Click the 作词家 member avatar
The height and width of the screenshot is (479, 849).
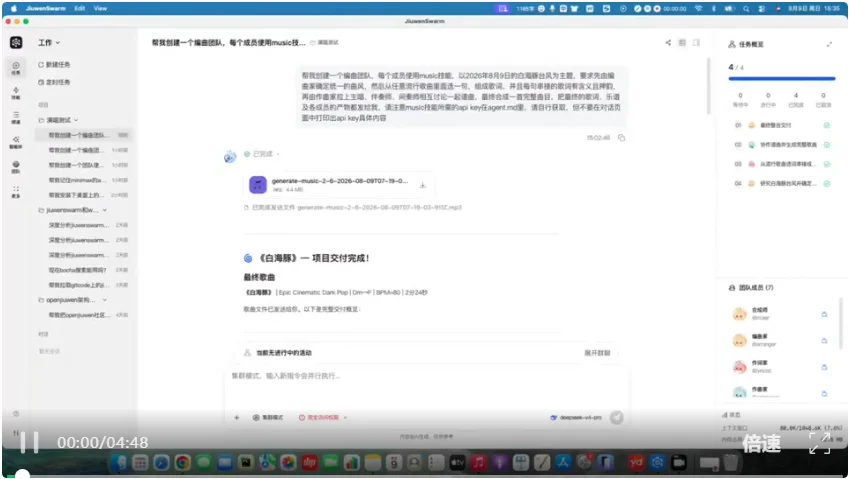click(740, 367)
